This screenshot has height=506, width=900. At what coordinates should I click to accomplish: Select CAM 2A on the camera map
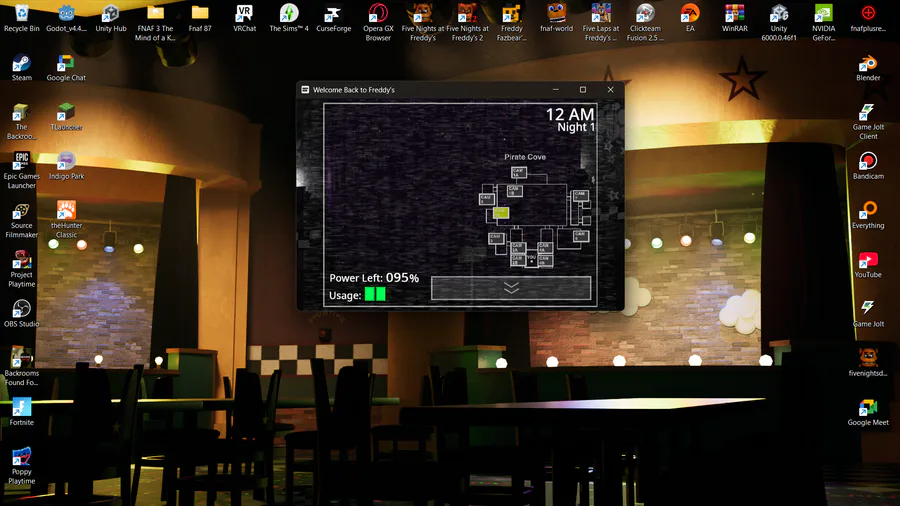[518, 248]
